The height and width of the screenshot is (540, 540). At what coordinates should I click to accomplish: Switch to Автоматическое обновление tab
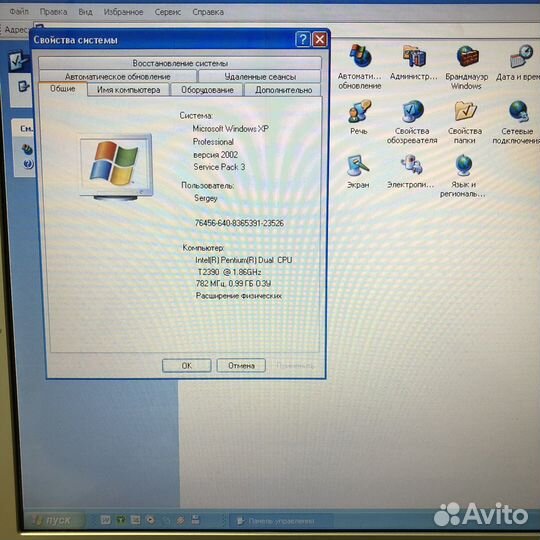(118, 76)
